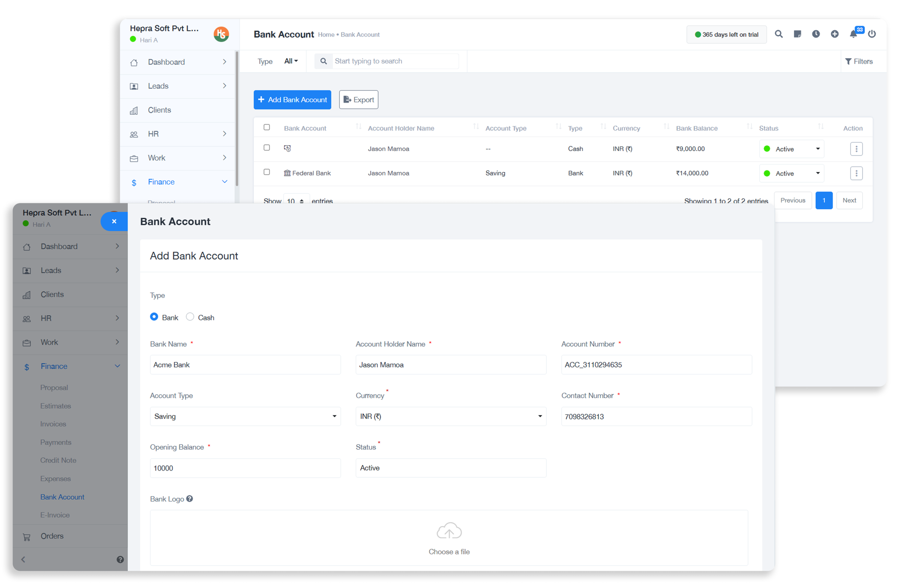Click the plus circle quick-add icon

834,34
